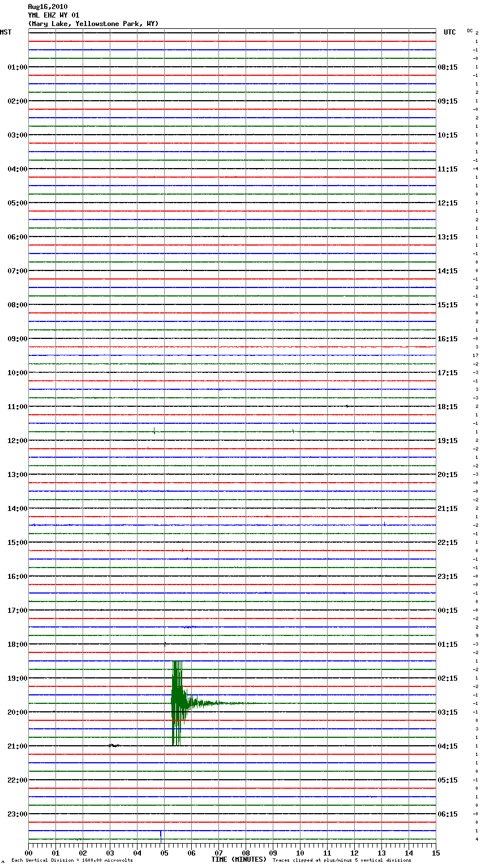Click the 08:15 UTC time label

pos(448,67)
